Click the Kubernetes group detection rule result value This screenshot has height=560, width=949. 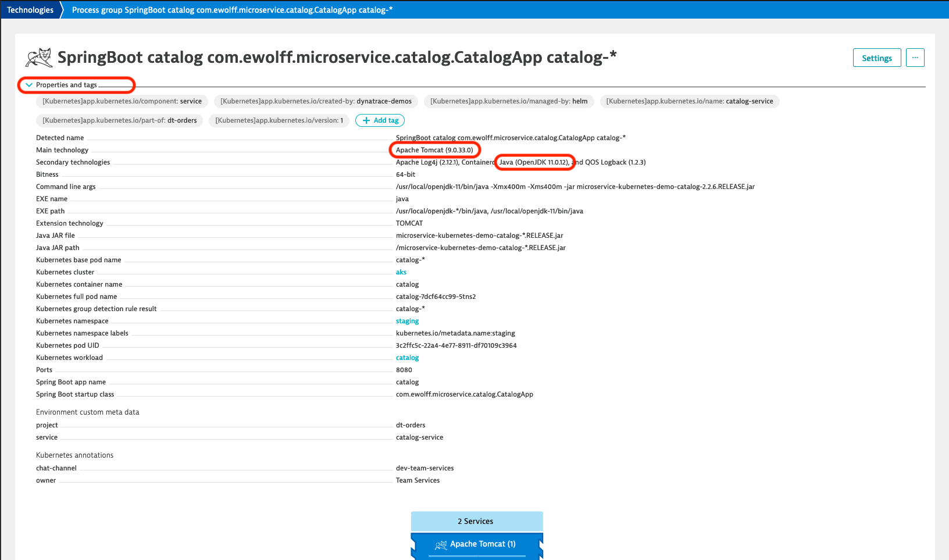(411, 309)
